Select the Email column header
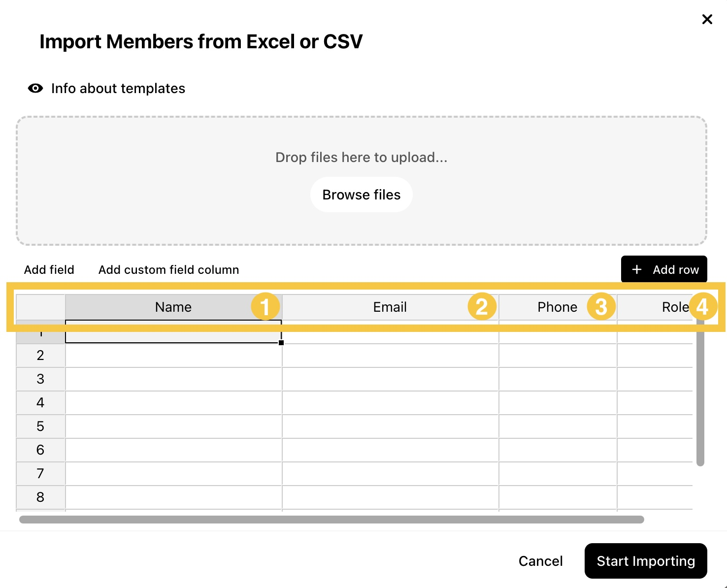Viewport: 727px width, 588px height. point(390,307)
